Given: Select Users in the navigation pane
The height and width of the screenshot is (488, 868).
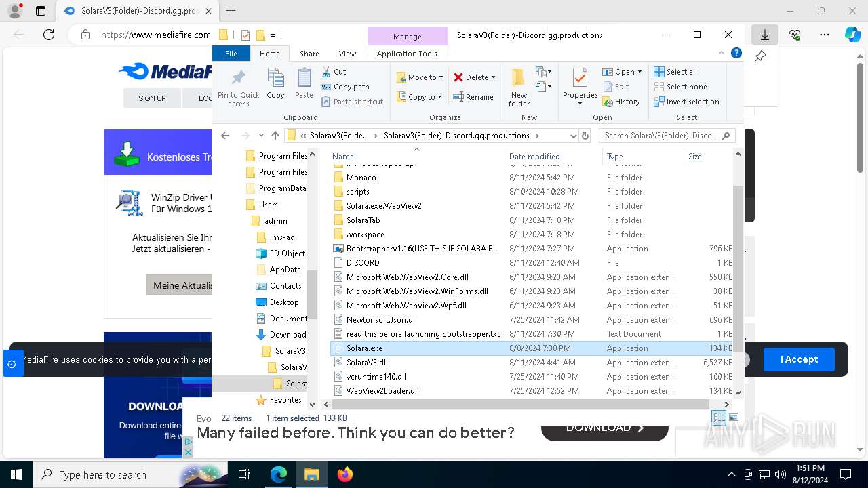Looking at the screenshot, I should point(269,205).
